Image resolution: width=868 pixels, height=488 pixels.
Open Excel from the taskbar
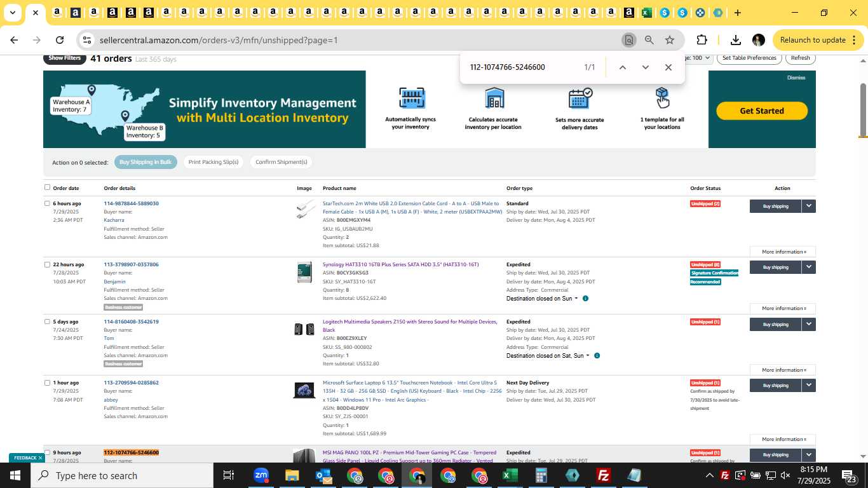pos(510,475)
